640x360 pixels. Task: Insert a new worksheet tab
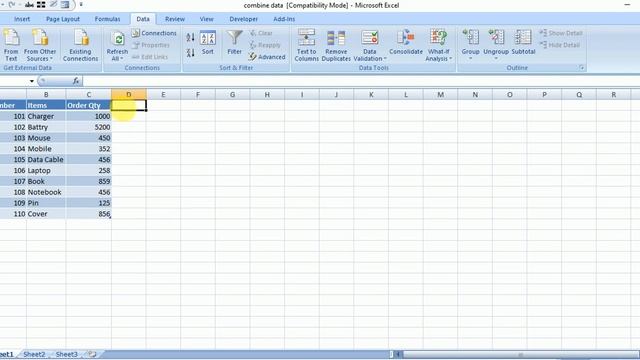[x=92, y=354]
